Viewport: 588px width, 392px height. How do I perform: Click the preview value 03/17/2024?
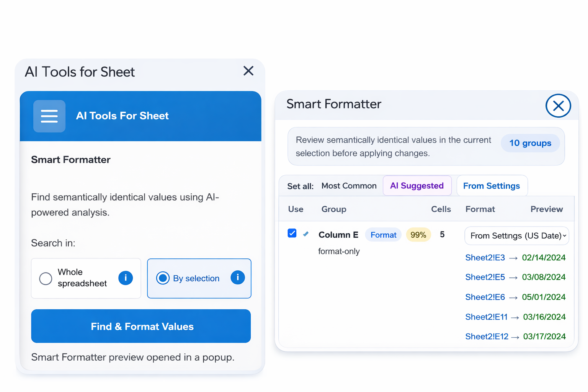click(x=544, y=336)
